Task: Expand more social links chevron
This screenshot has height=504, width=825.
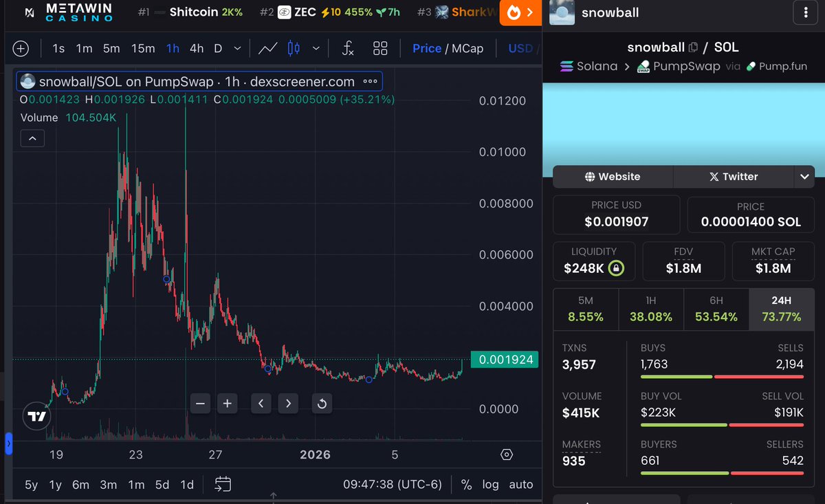Action: pyautogui.click(x=805, y=177)
